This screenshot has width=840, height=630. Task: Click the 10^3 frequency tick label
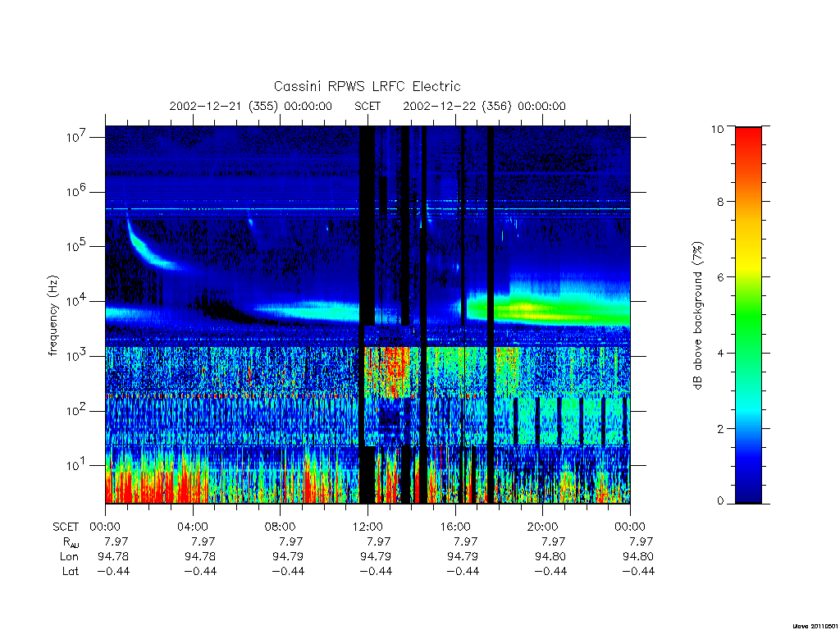tap(77, 356)
